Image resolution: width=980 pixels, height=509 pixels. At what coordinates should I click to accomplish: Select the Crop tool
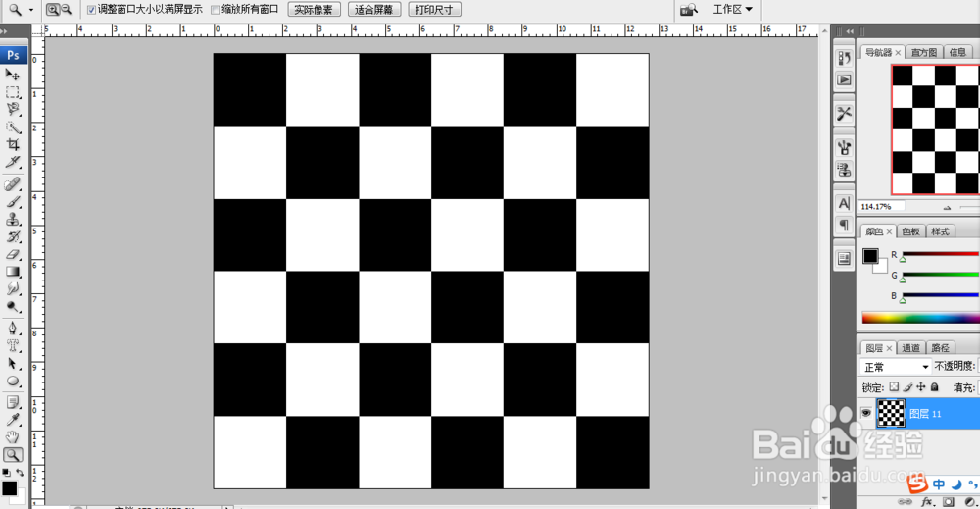[x=13, y=144]
